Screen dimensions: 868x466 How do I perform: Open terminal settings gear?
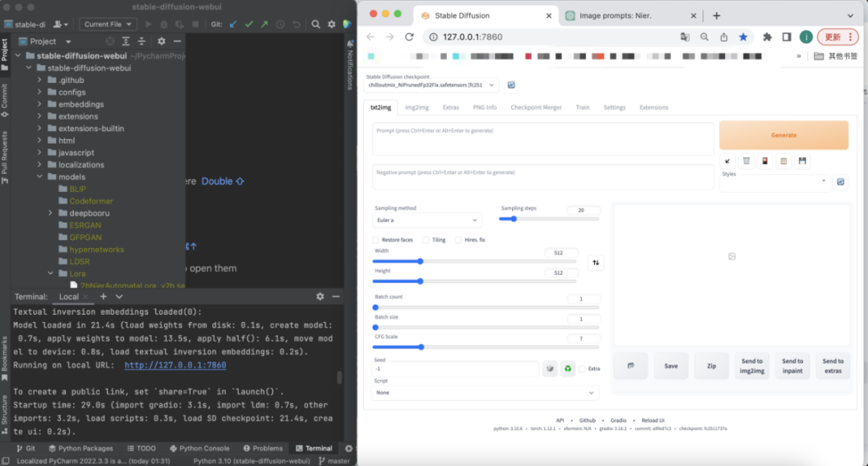(x=320, y=296)
